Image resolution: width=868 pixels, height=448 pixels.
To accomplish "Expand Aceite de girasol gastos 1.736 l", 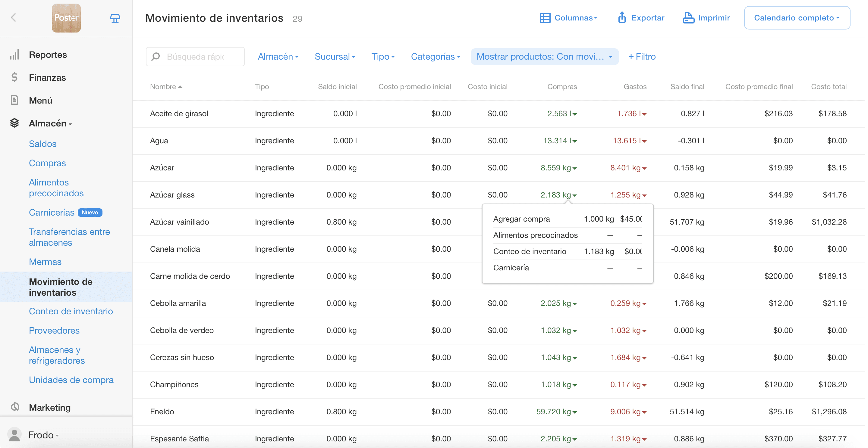I will tap(631, 114).
